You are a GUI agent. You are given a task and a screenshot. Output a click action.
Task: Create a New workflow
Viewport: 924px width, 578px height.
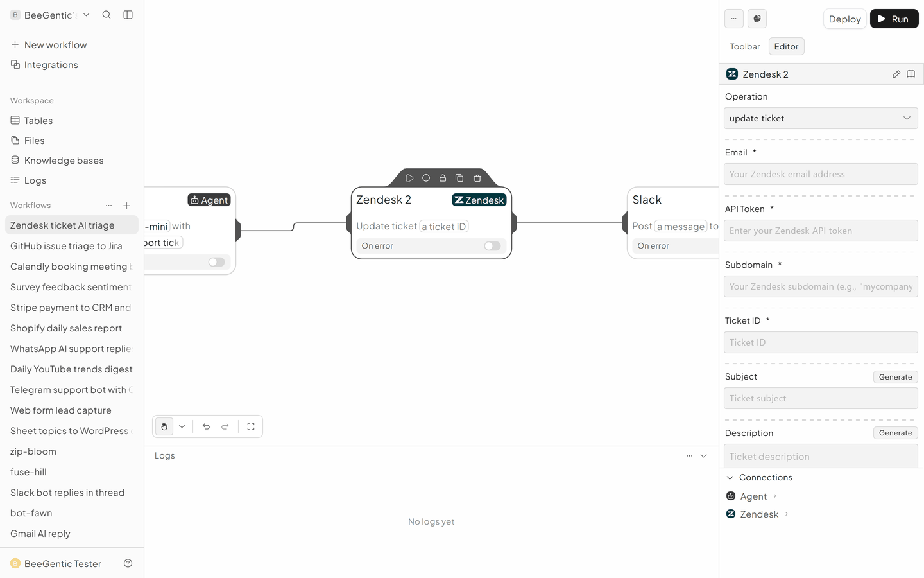click(72, 45)
